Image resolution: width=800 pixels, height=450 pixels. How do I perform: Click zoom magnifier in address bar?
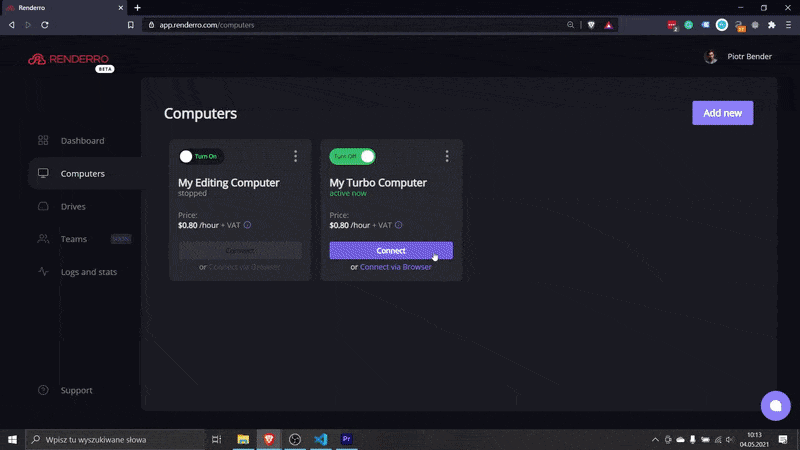pos(570,25)
